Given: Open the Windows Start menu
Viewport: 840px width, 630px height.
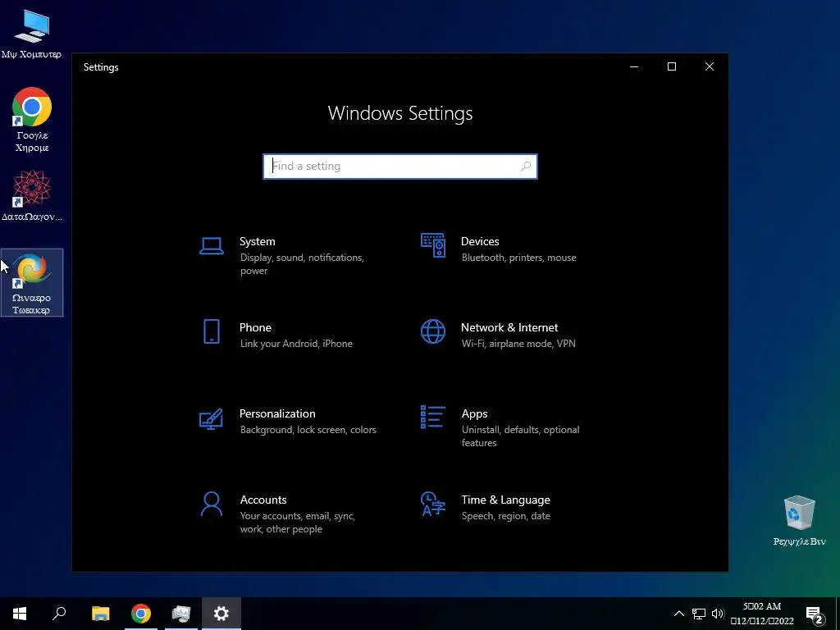Looking at the screenshot, I should click(x=20, y=614).
